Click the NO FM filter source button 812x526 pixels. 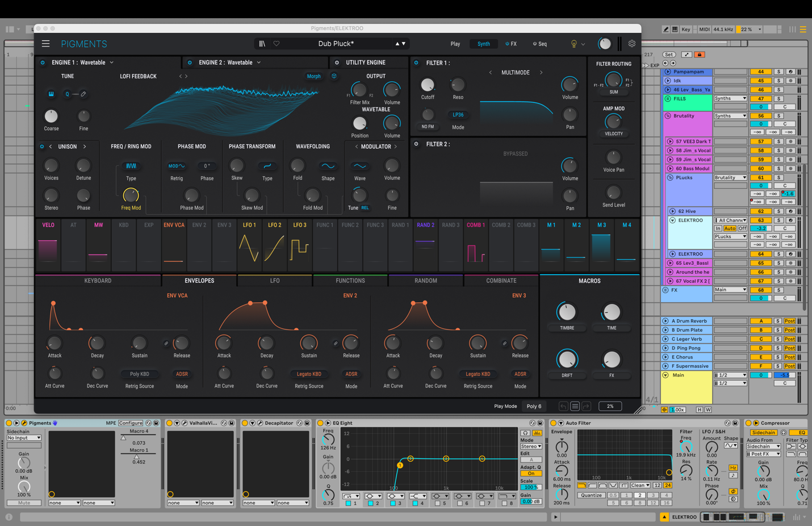(x=428, y=127)
